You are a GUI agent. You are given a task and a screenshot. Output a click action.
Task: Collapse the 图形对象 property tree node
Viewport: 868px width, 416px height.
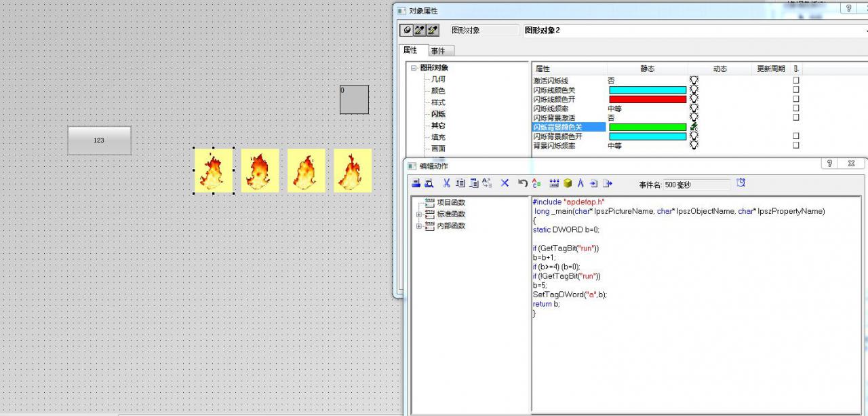coord(414,68)
